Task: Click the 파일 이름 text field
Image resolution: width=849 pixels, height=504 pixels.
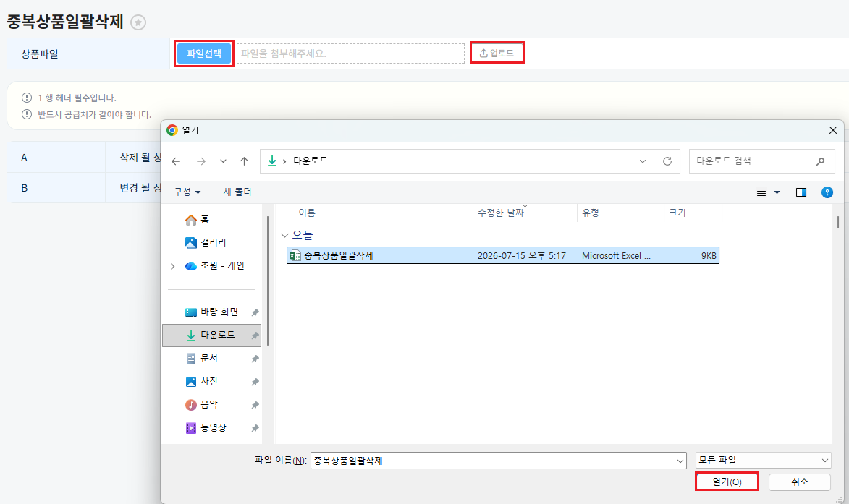Action: pos(493,461)
